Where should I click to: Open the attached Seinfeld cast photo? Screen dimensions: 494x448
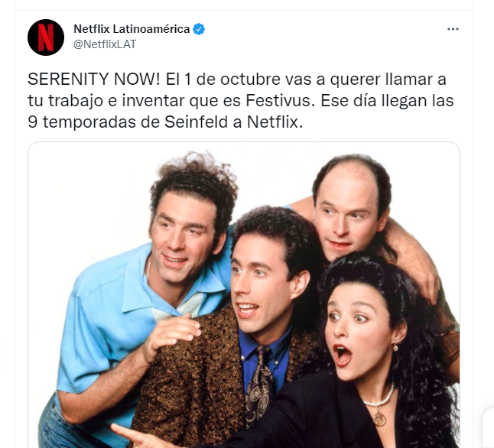tap(244, 295)
